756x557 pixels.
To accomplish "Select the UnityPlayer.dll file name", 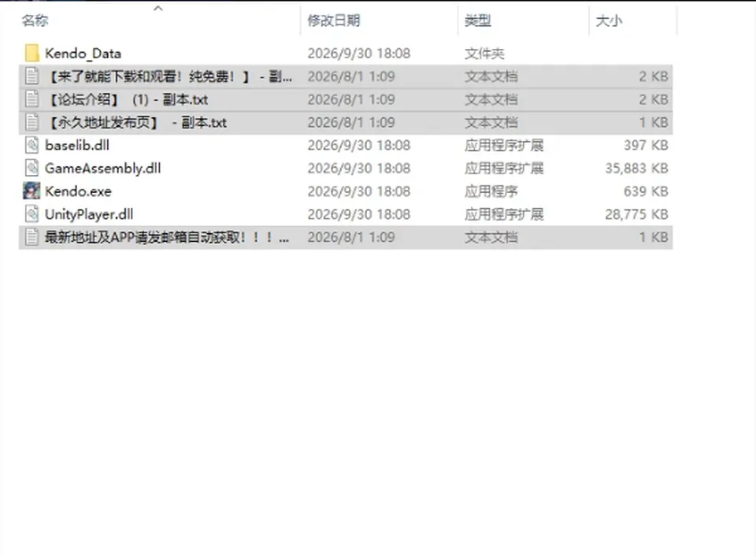I will [x=89, y=214].
